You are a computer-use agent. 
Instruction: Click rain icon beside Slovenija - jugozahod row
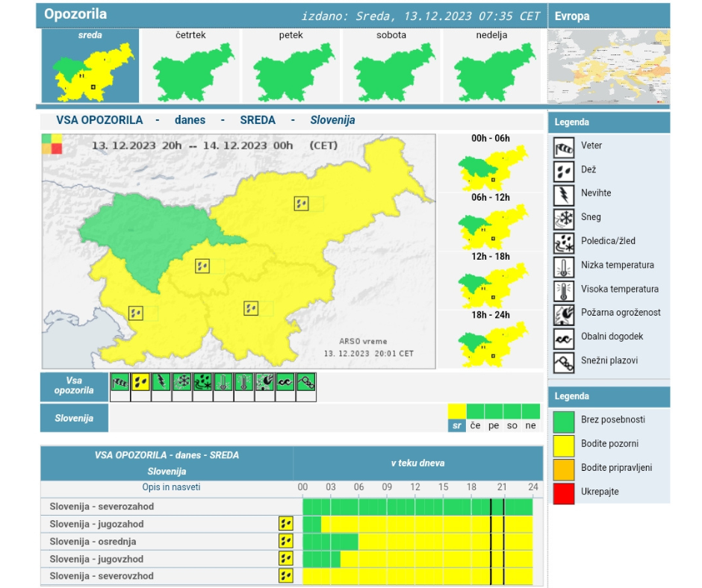click(x=285, y=524)
